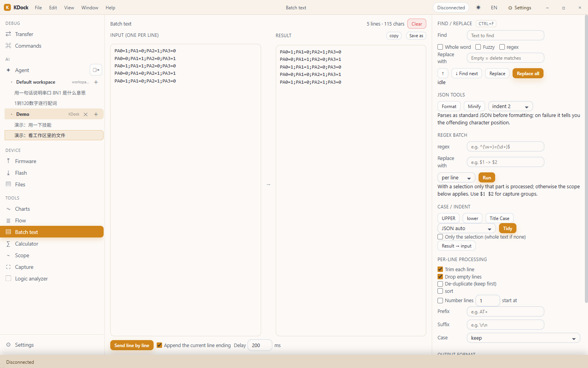Uncheck Append the current line ending
Image resolution: width=588 pixels, height=368 pixels.
(159, 345)
